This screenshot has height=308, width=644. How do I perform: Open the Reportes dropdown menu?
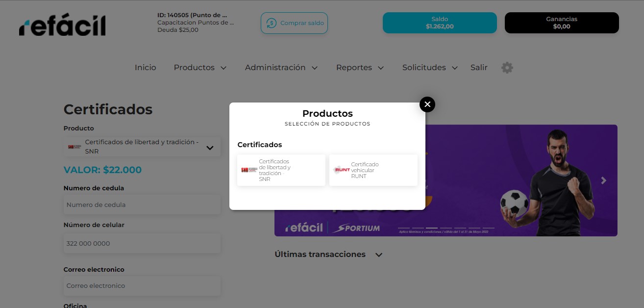[x=360, y=68]
